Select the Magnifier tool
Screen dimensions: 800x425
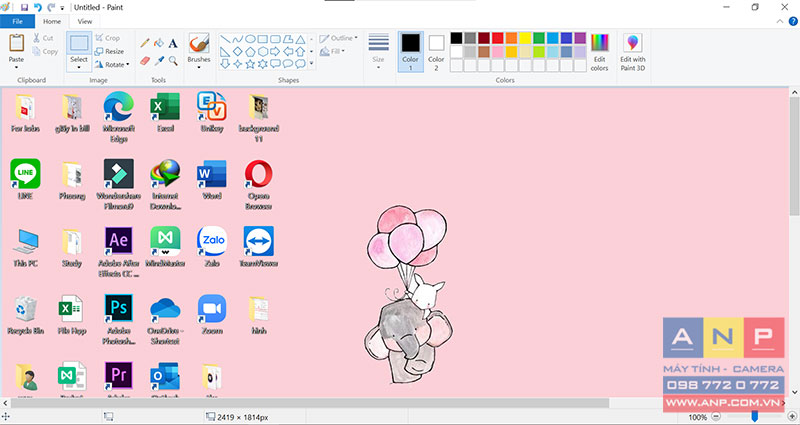pos(173,61)
